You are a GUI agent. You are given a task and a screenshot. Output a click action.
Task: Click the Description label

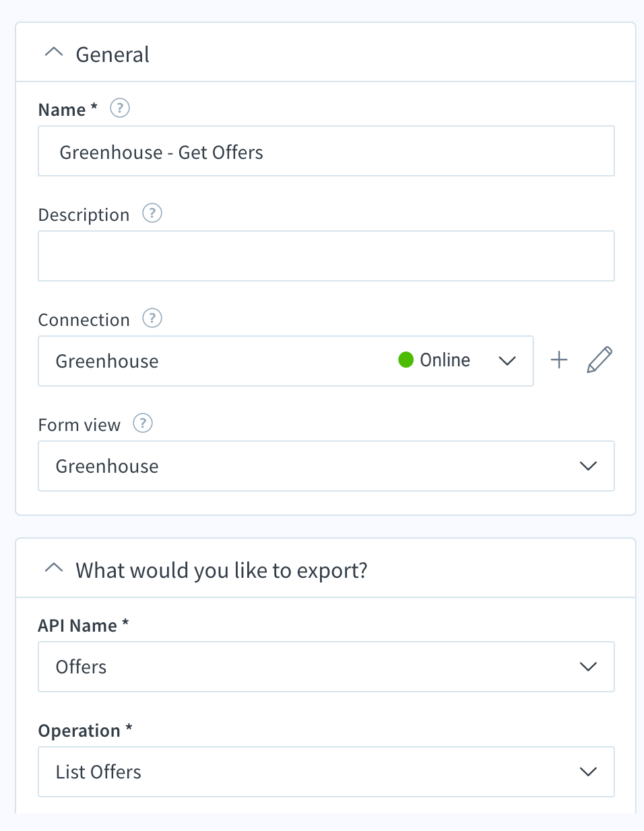84,215
